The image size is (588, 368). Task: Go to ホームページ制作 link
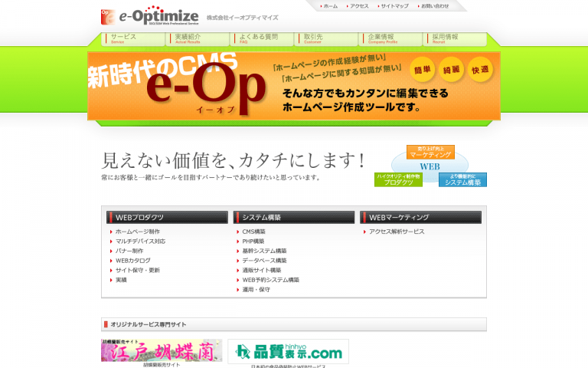click(137, 232)
